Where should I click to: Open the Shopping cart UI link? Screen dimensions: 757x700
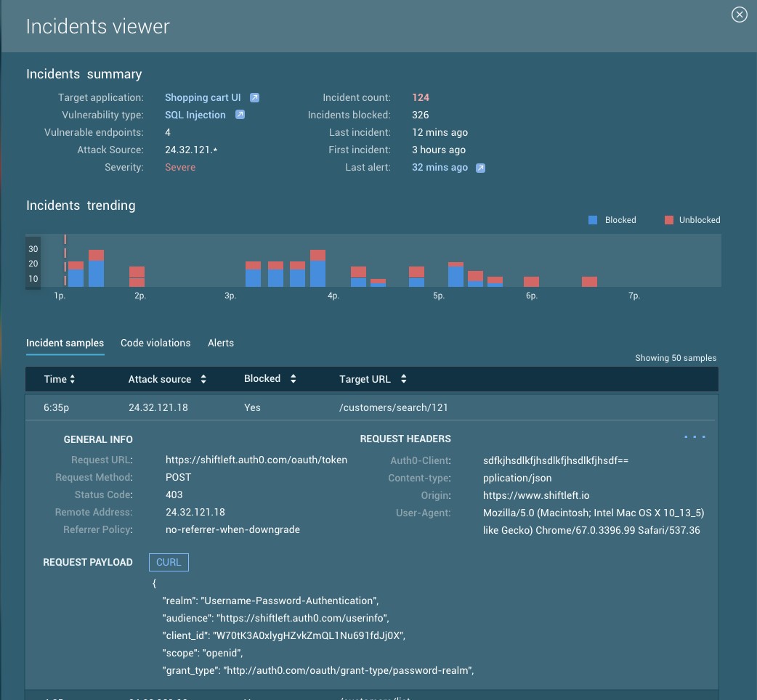203,97
